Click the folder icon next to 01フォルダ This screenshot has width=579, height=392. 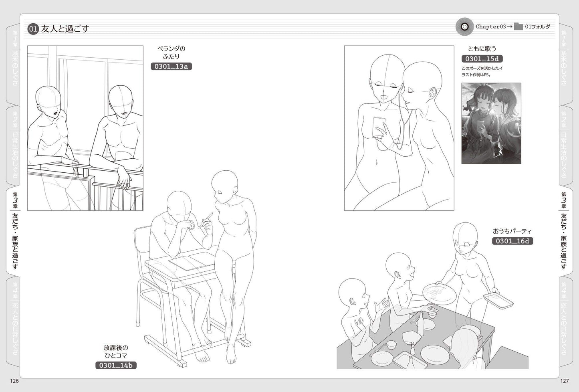[518, 27]
